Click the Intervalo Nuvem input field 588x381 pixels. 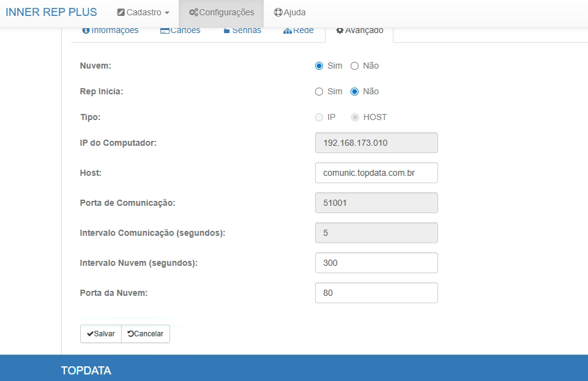click(x=376, y=263)
